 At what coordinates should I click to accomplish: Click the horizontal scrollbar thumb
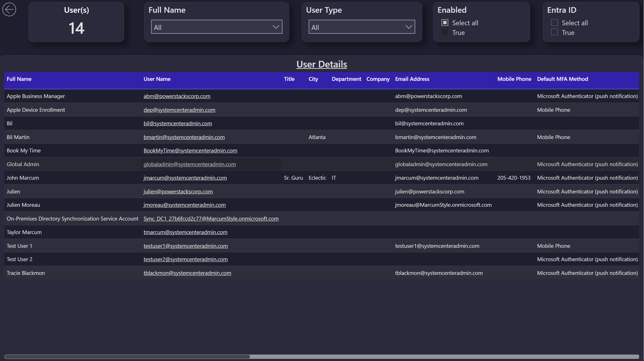coord(127,357)
